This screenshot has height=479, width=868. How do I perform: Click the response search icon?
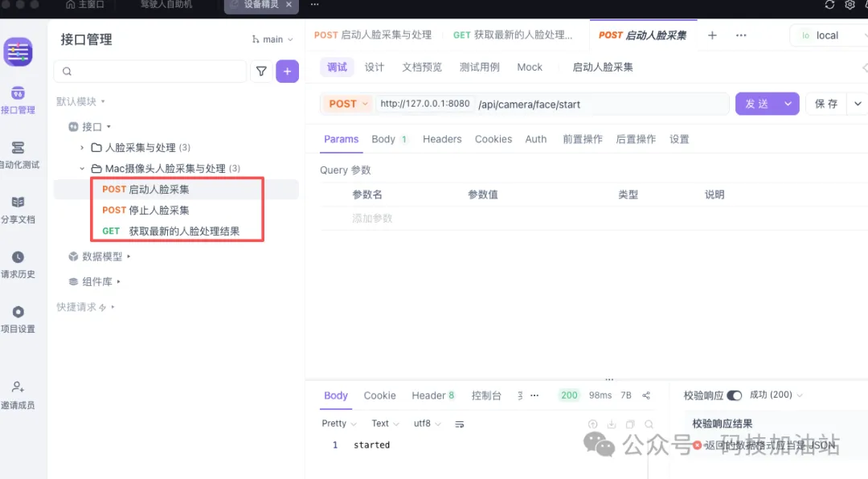click(x=649, y=424)
